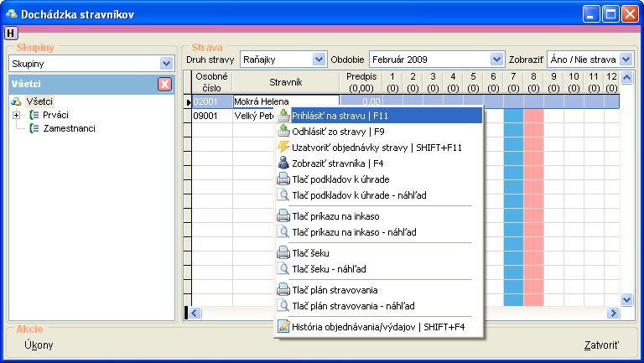The height and width of the screenshot is (363, 644).
Task: Expand the Prváci tree node
Action: (16, 115)
